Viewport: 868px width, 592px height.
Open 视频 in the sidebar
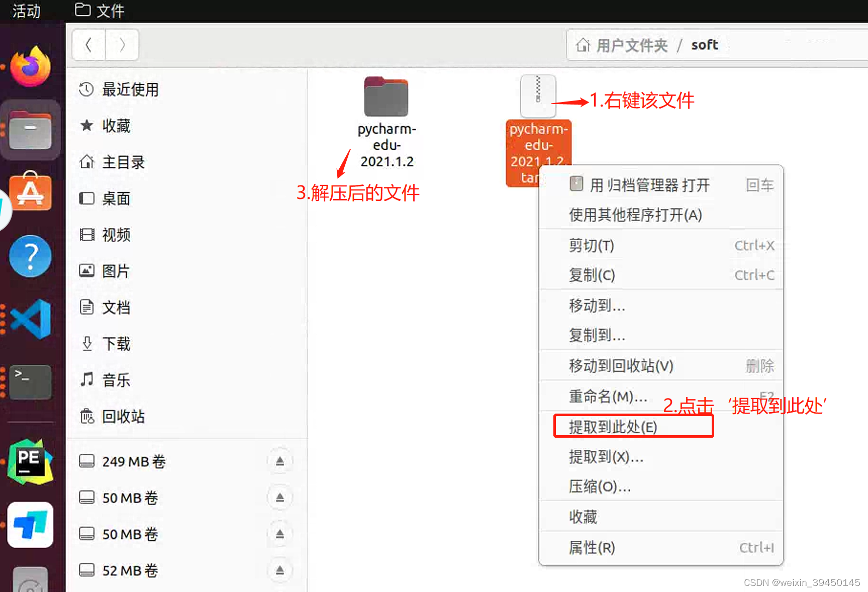point(186,235)
